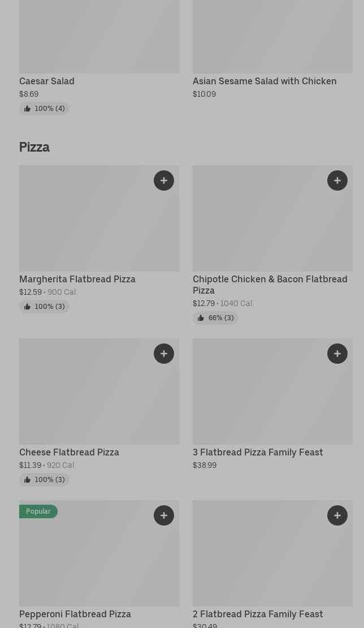Add Margherita Flatbread Pizza to cart
This screenshot has width=364, height=628.
click(x=164, y=180)
